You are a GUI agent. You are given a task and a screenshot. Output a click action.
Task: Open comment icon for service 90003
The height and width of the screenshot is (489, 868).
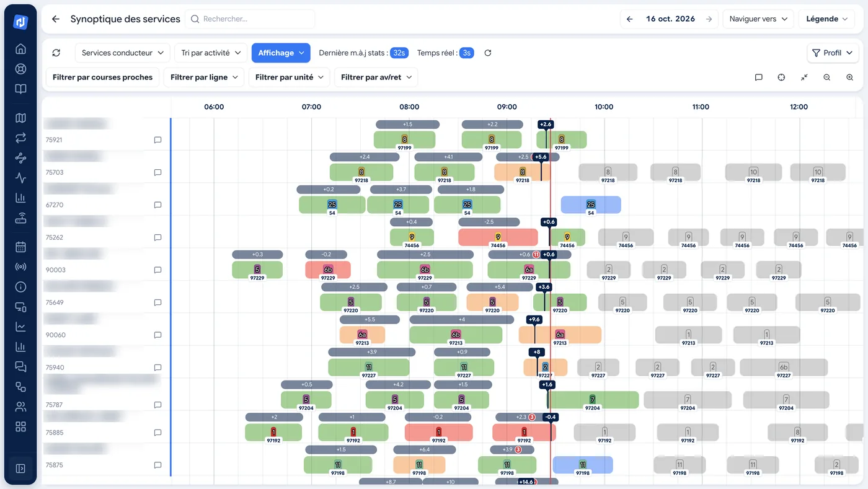pos(157,270)
